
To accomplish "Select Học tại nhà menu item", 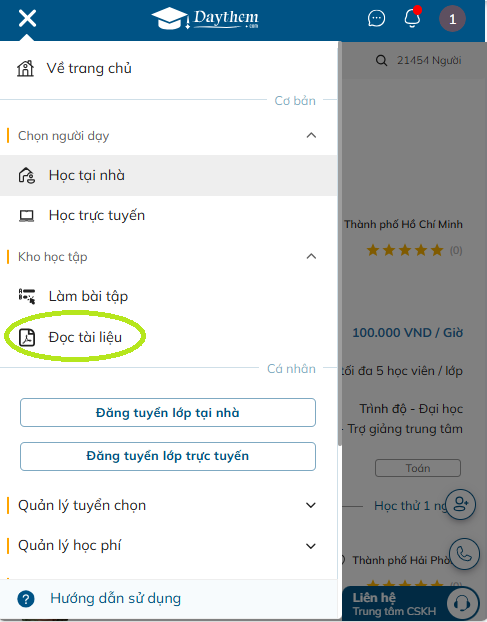I will pyautogui.click(x=169, y=175).
